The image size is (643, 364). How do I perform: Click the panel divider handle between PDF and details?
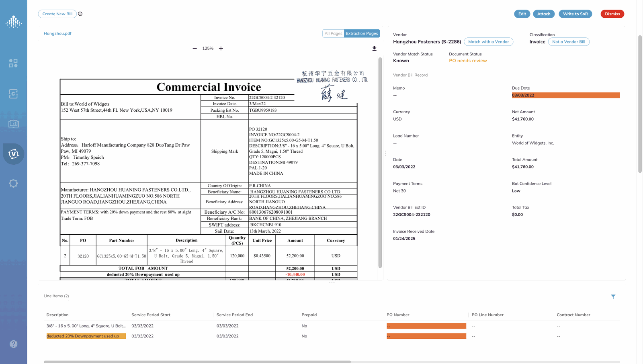[x=385, y=153]
